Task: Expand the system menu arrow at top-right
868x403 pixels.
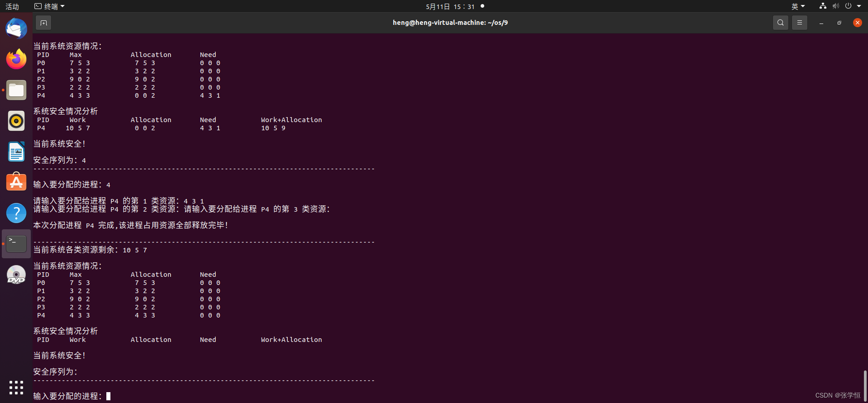Action: (x=859, y=6)
